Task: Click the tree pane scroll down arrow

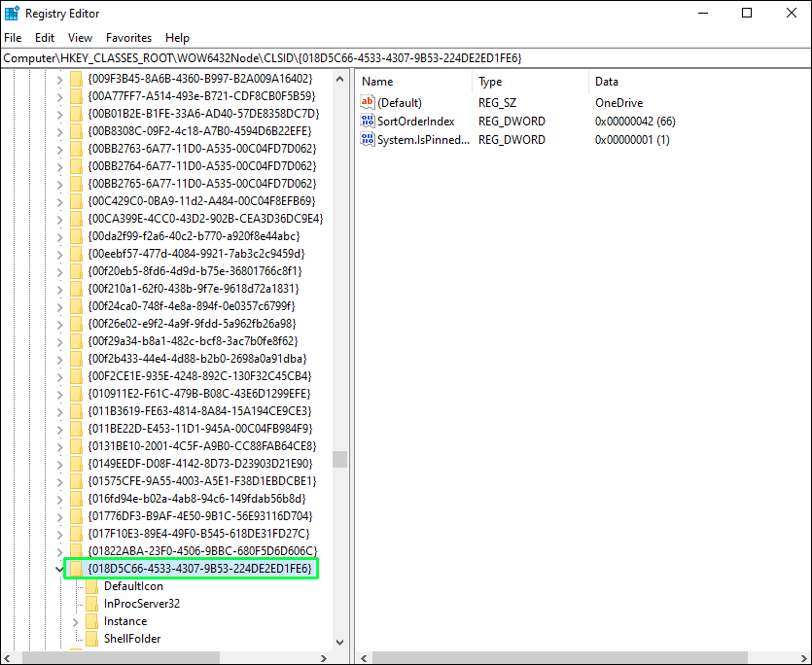Action: [339, 643]
